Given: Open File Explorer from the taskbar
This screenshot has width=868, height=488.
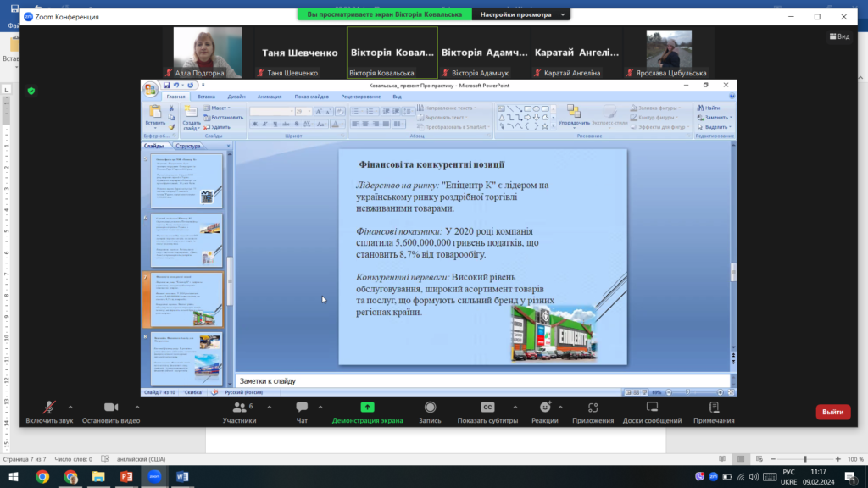Looking at the screenshot, I should point(98,476).
